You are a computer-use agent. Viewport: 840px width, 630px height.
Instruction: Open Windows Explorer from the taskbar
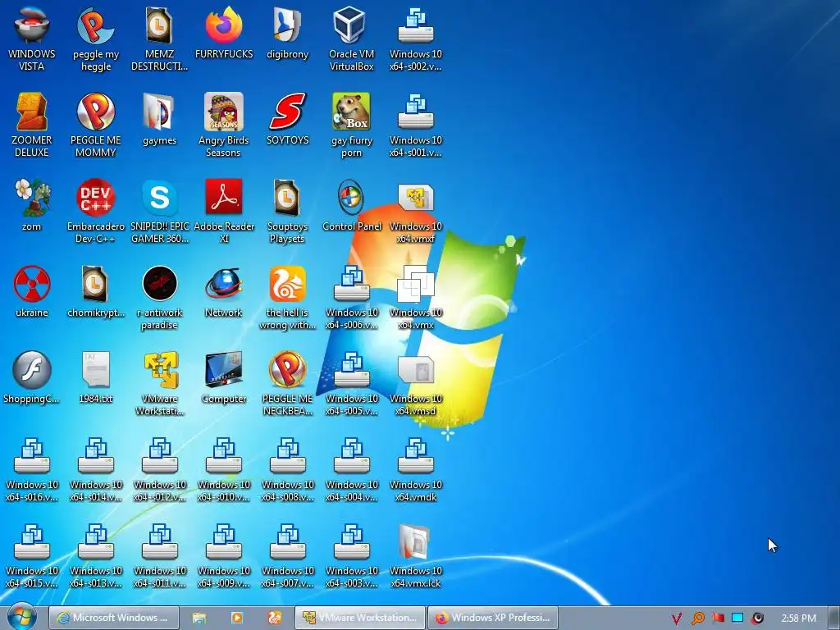(x=199, y=618)
